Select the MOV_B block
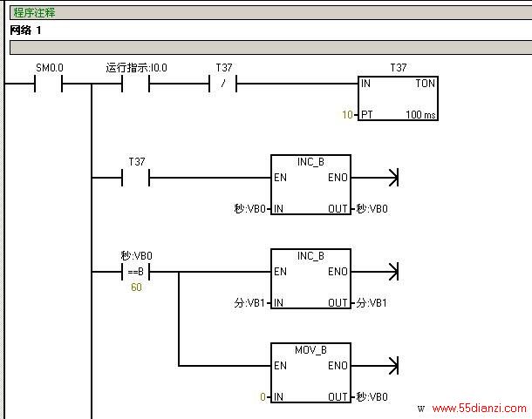The width and height of the screenshot is (532, 419). (x=310, y=373)
